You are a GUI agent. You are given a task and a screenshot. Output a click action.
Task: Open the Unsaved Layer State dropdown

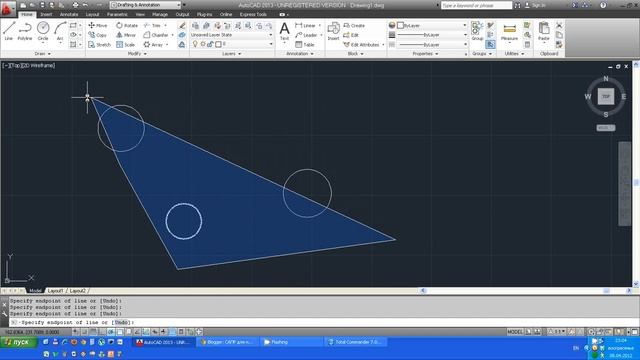[x=232, y=35]
